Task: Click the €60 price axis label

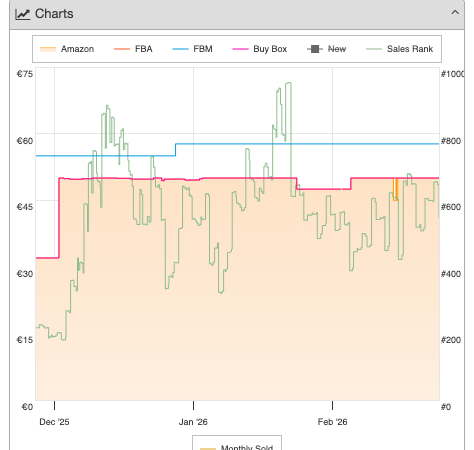Action: click(25, 141)
